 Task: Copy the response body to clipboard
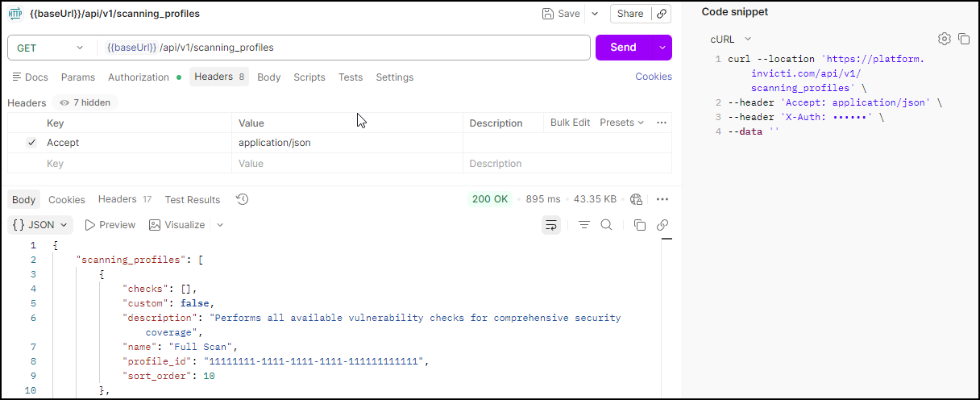pos(639,225)
